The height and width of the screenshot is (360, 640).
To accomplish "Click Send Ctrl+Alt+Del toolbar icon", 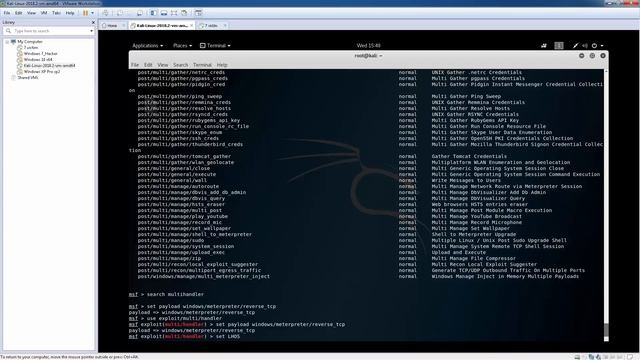I will [105, 13].
